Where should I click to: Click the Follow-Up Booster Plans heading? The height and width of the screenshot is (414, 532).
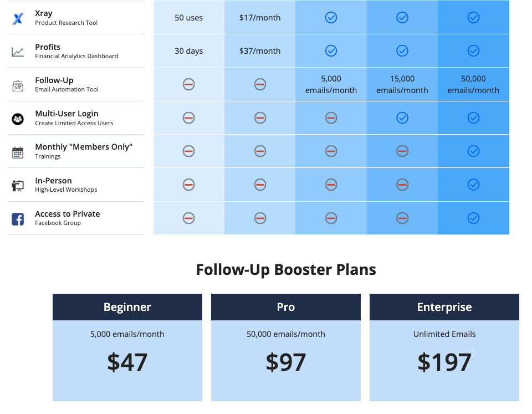click(x=286, y=270)
